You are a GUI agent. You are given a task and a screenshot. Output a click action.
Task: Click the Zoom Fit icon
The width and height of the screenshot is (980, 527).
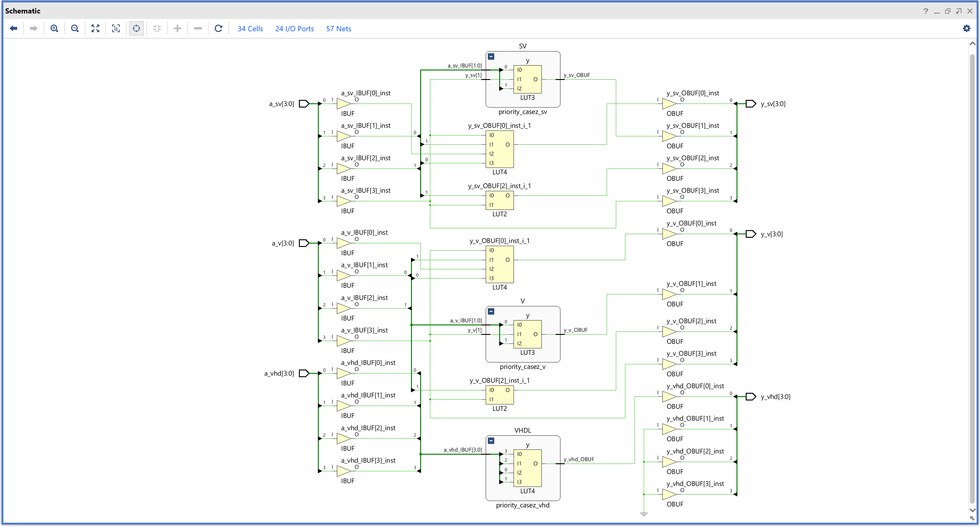[96, 28]
